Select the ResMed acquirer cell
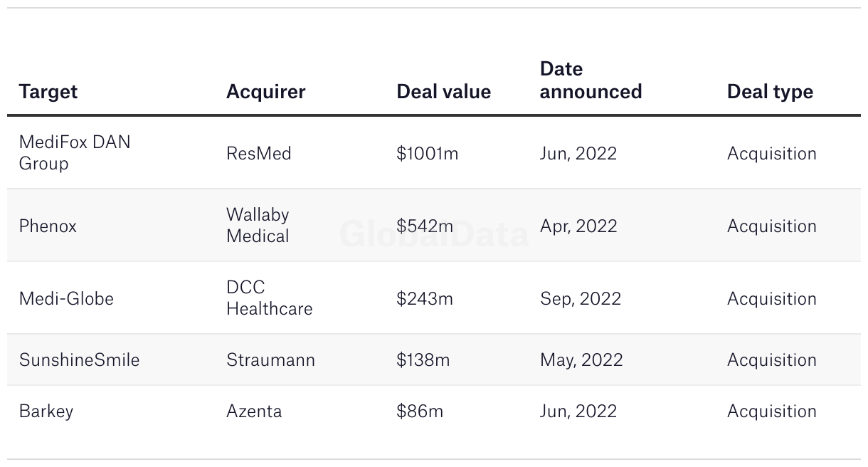Image resolution: width=868 pixels, height=467 pixels. pyautogui.click(x=258, y=153)
